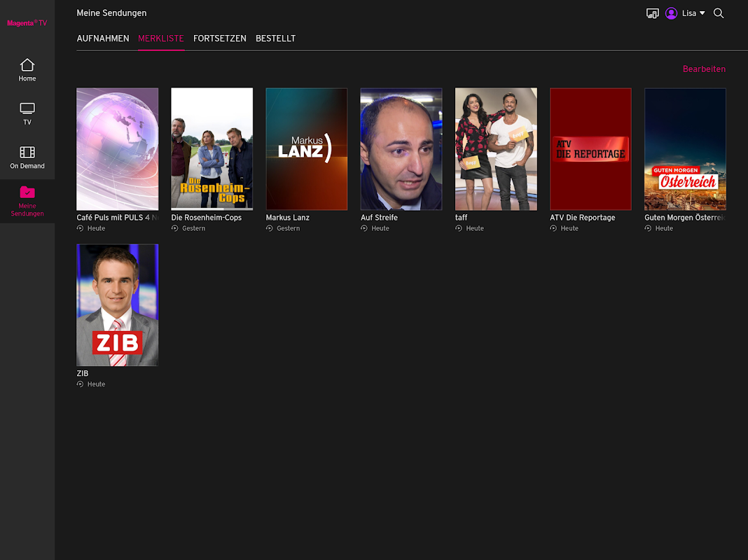
Task: Open On Demand film icon
Action: pyautogui.click(x=27, y=152)
